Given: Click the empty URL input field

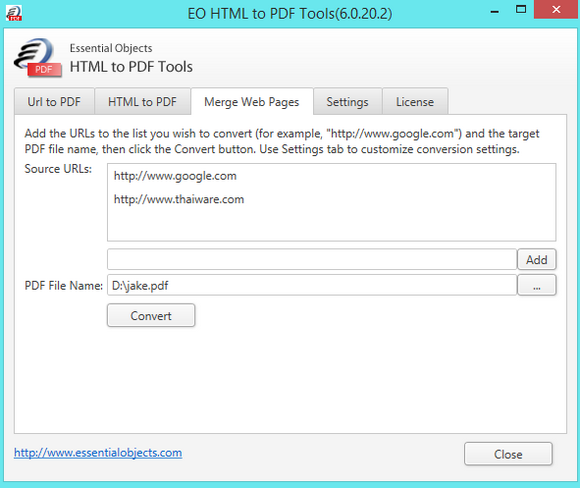Looking at the screenshot, I should pyautogui.click(x=311, y=259).
